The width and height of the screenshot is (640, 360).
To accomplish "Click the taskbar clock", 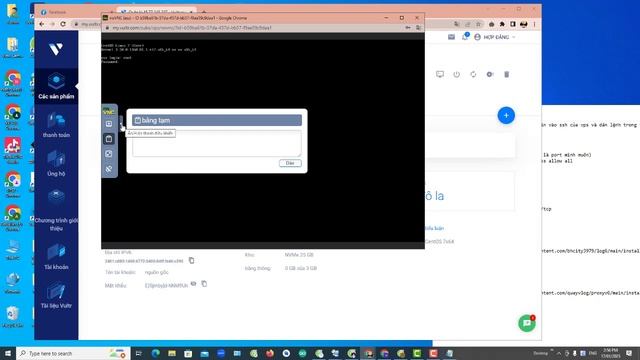I will [x=610, y=353].
